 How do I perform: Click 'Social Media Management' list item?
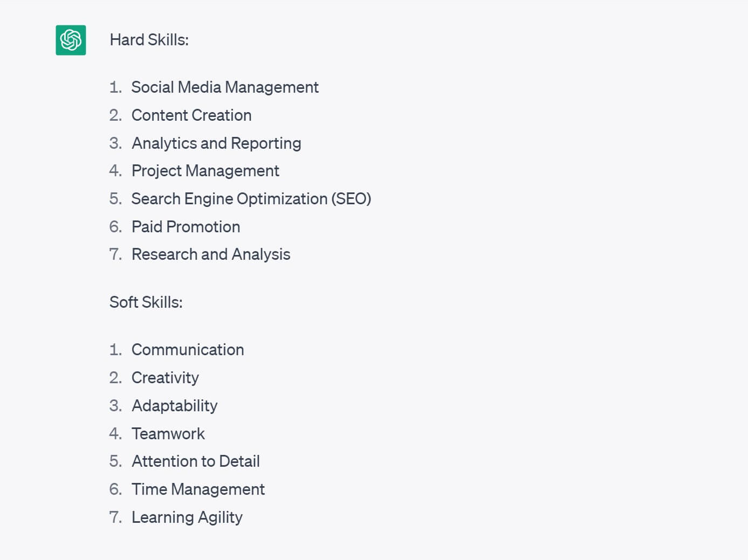pyautogui.click(x=225, y=87)
